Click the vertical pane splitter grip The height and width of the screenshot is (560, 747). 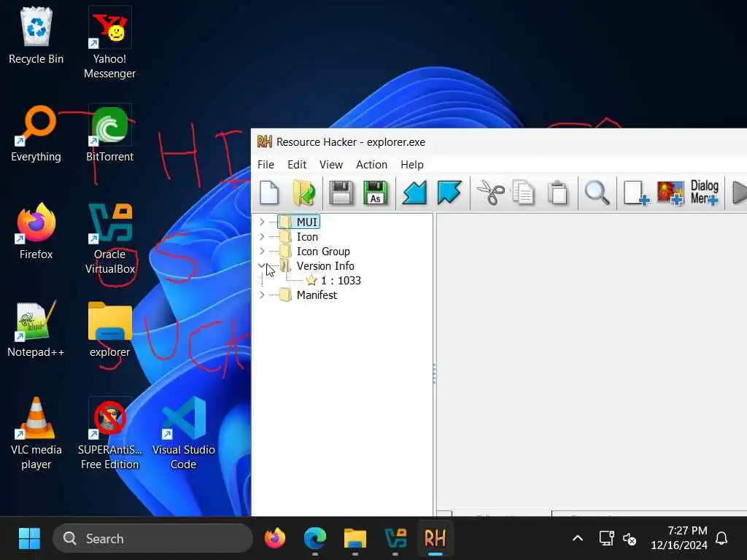[435, 374]
